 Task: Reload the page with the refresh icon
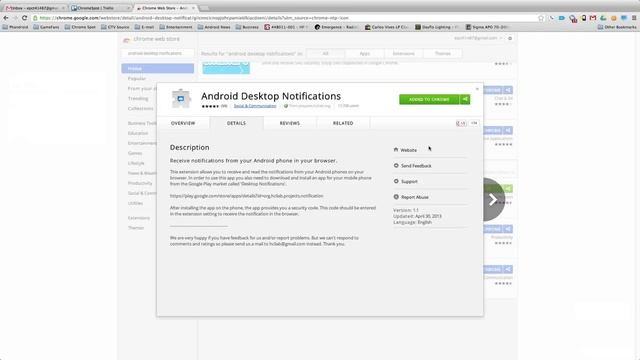(24, 18)
